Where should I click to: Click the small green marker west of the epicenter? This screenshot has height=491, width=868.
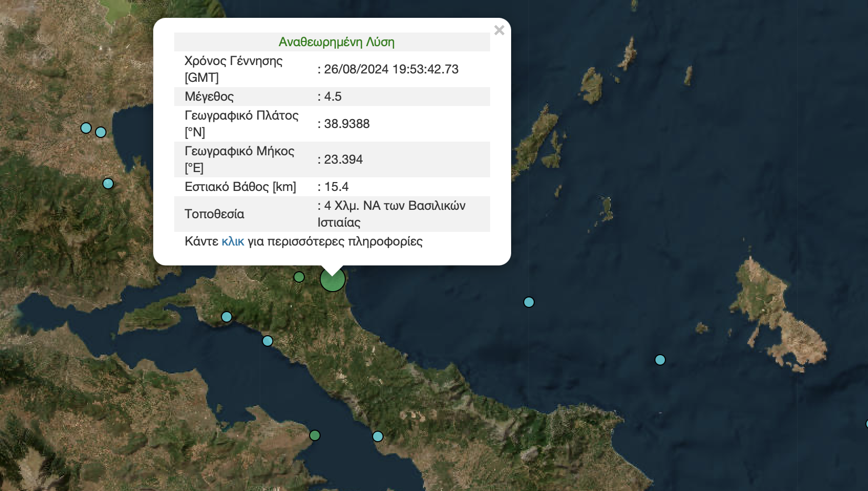299,277
